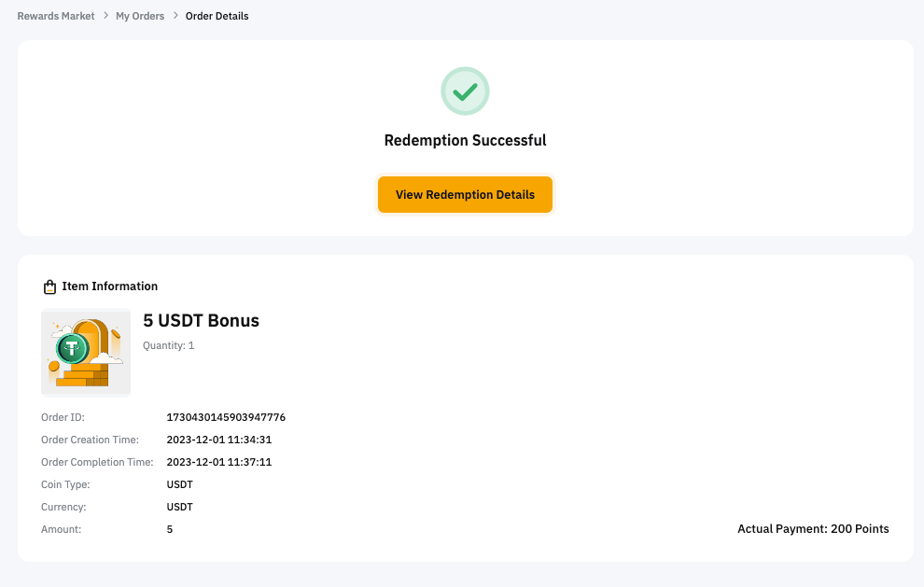This screenshot has height=587, width=924.
Task: Click the shopping bag icon beside Item Information
Action: 50,287
